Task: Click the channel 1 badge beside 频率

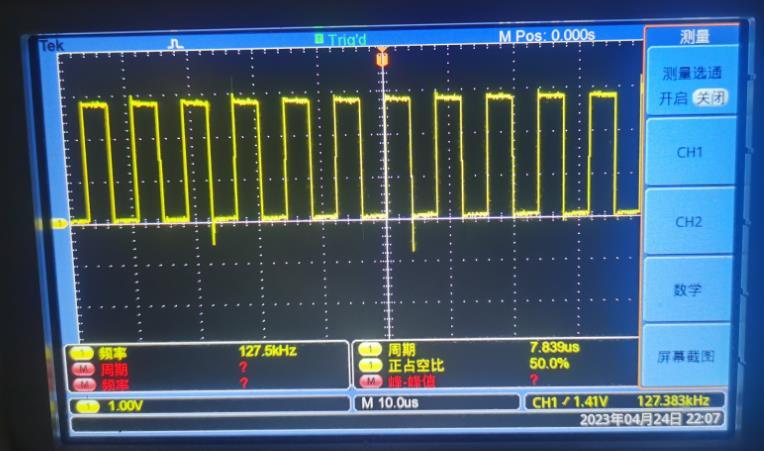Action: click(83, 354)
